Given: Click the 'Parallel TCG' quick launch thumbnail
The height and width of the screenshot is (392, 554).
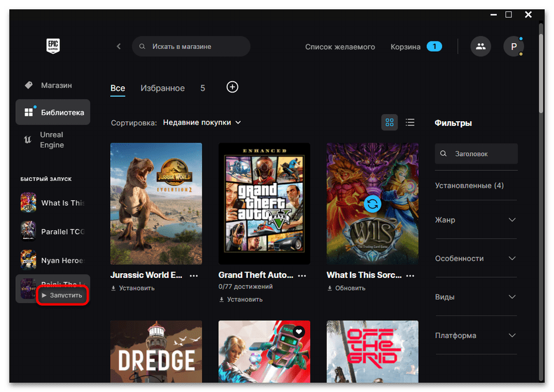Looking at the screenshot, I should (28, 231).
